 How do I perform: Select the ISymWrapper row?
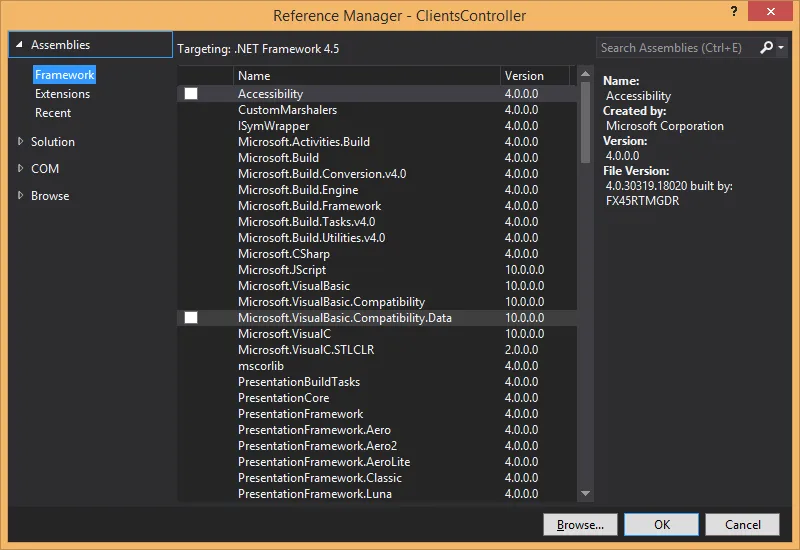(377, 126)
